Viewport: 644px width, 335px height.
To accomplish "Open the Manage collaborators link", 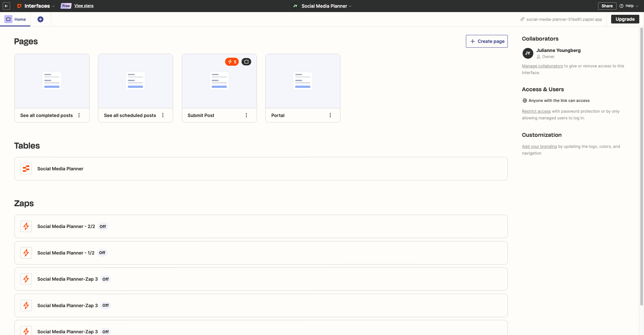I will tap(542, 66).
